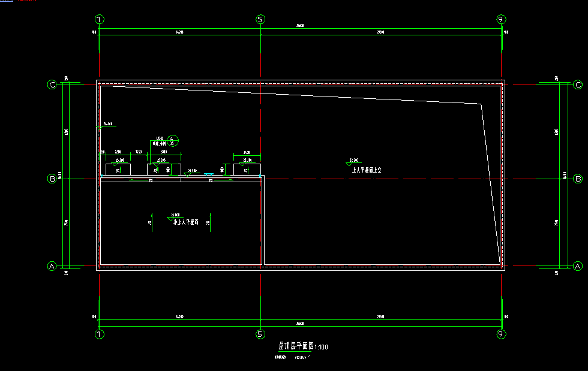
Task: Click the circular detail index symbol
Action: pyautogui.click(x=173, y=140)
